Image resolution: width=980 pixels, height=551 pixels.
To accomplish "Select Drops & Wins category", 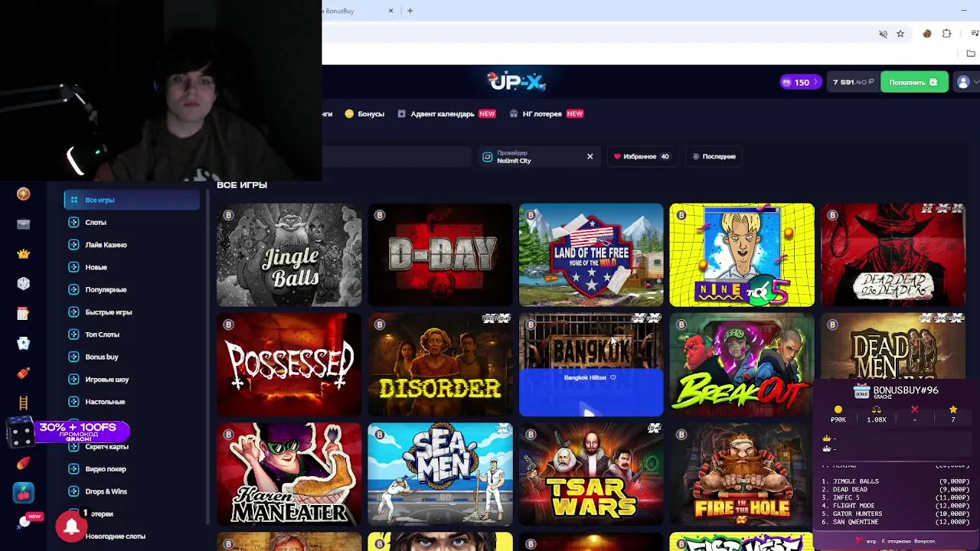I will tap(132, 491).
